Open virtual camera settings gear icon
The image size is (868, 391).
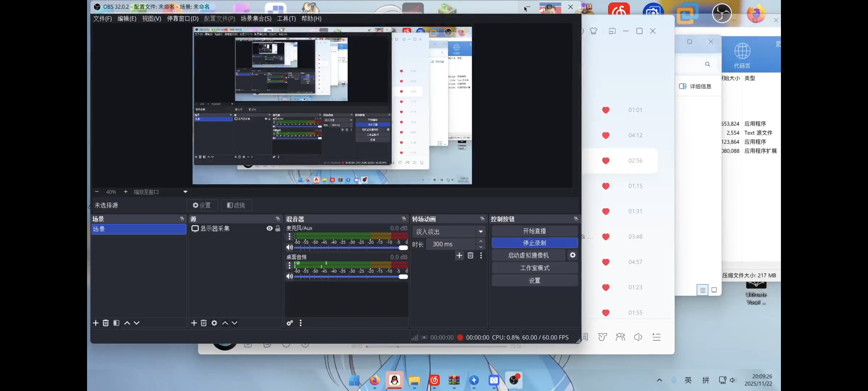(573, 255)
